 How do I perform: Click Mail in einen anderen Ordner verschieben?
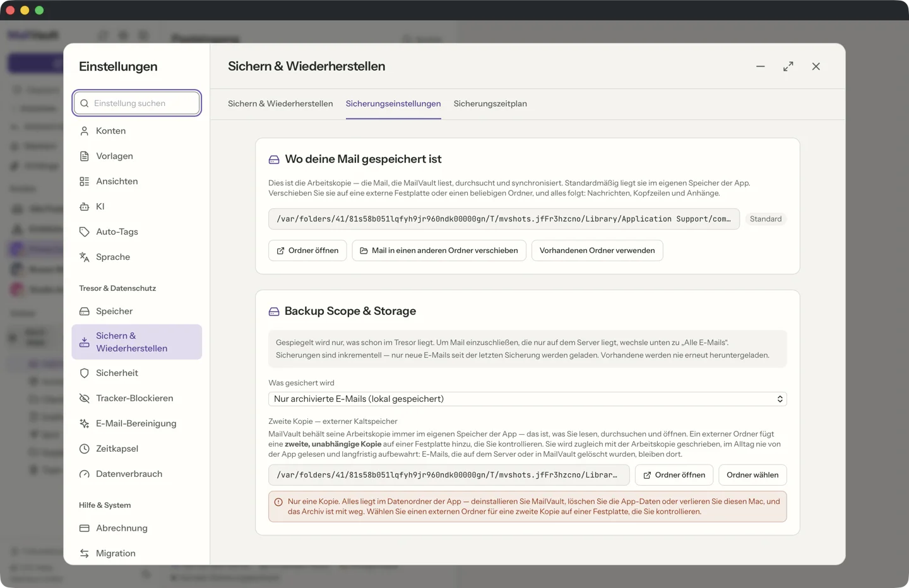pyautogui.click(x=439, y=250)
